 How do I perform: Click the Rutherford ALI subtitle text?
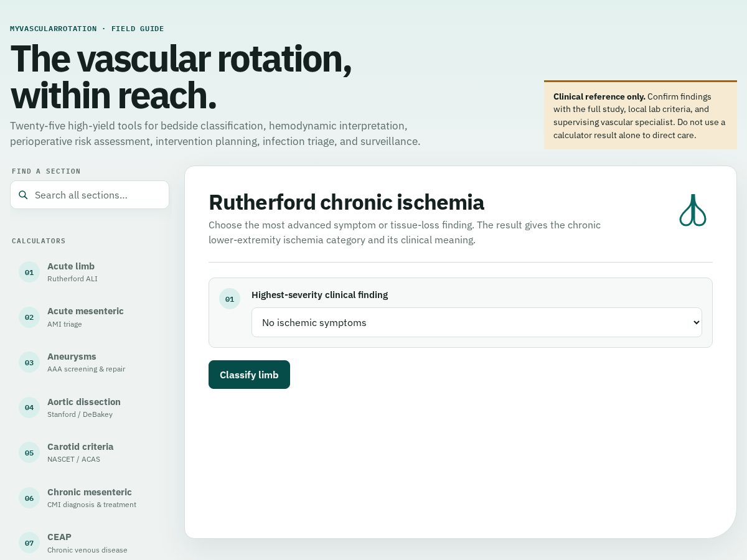click(72, 279)
